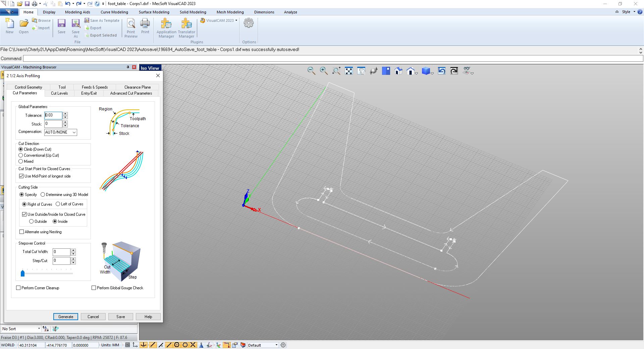644x349 pixels.
Task: Click the Stepover Control slider handle
Action: [x=22, y=273]
